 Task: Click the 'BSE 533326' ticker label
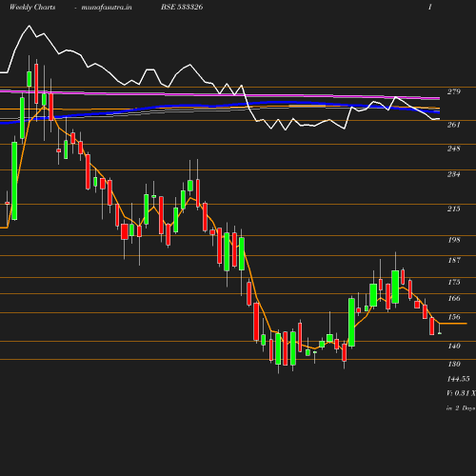(182, 7)
